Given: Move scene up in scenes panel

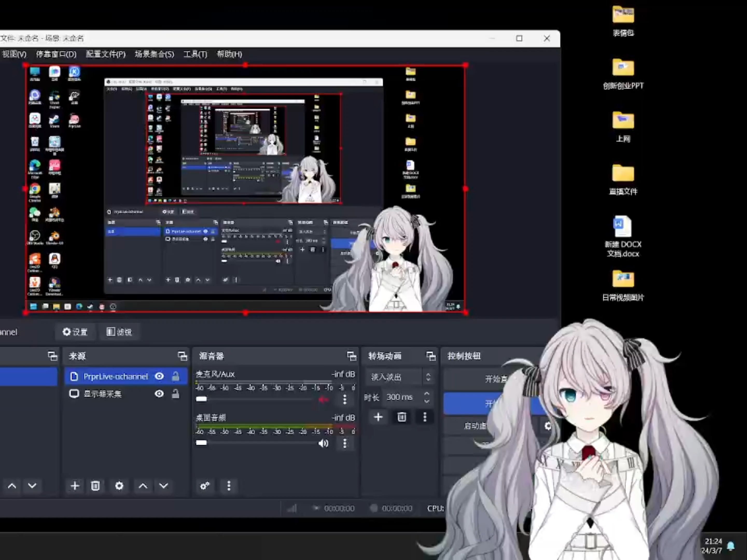Looking at the screenshot, I should tap(12, 486).
